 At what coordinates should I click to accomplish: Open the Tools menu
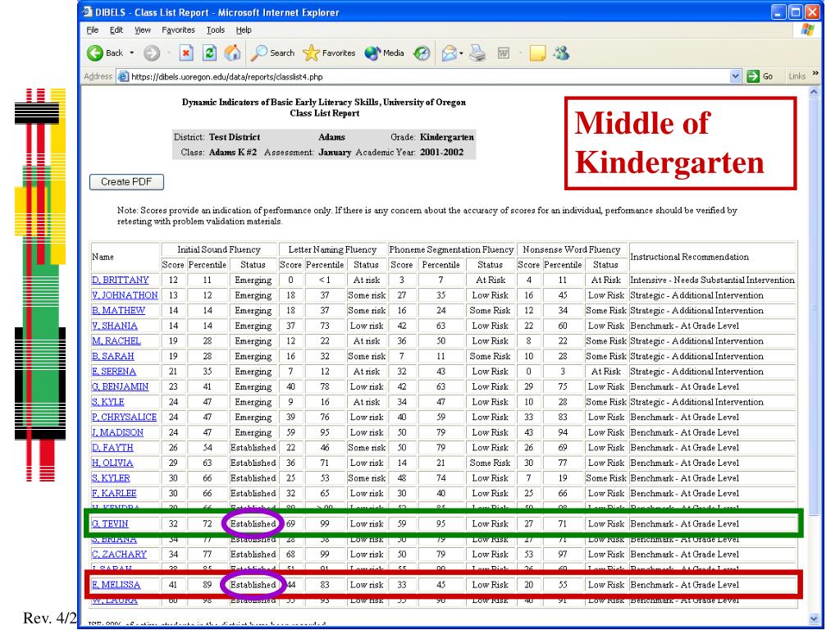216,30
